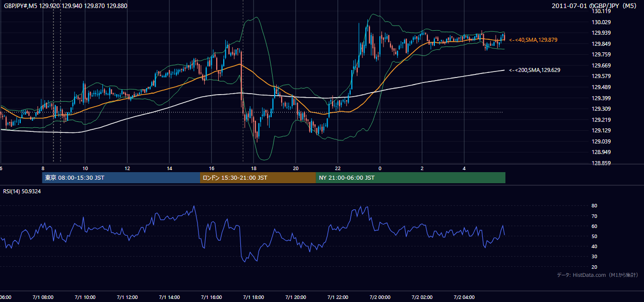Click the RSI 50 level label
644x302 pixels.
(x=594, y=236)
